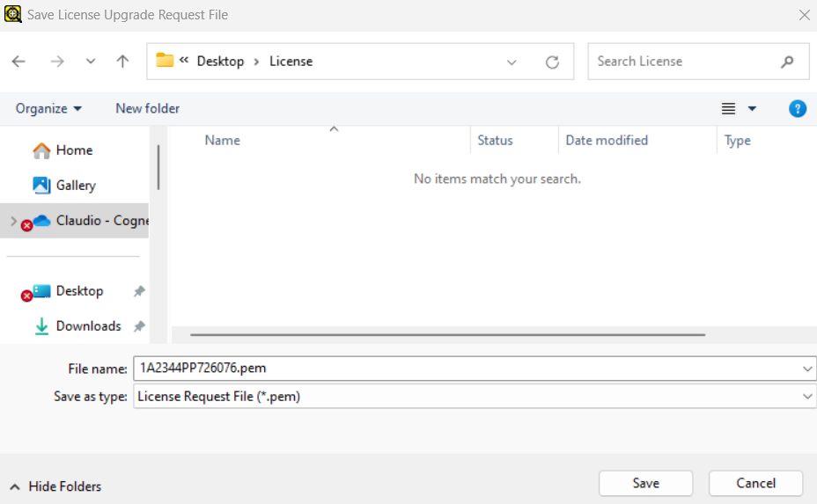Expand the address bar history dropdown
Screen dimensions: 817x504
[512, 62]
